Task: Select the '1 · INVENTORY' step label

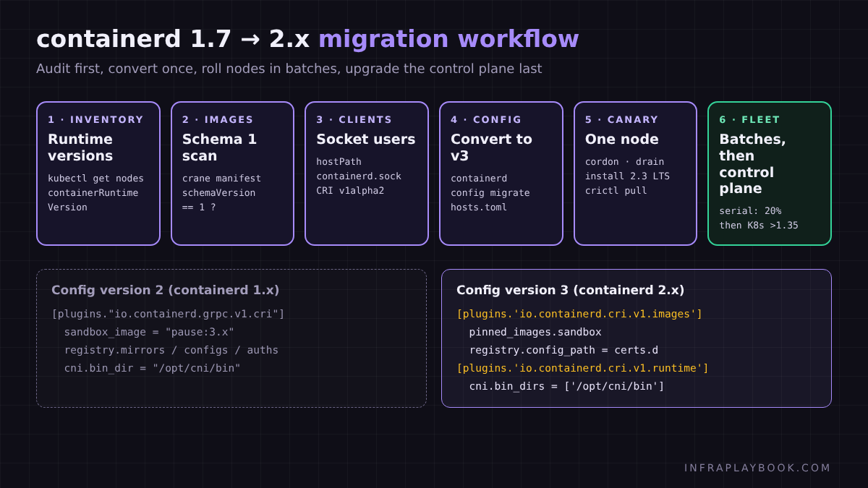Action: coord(95,119)
